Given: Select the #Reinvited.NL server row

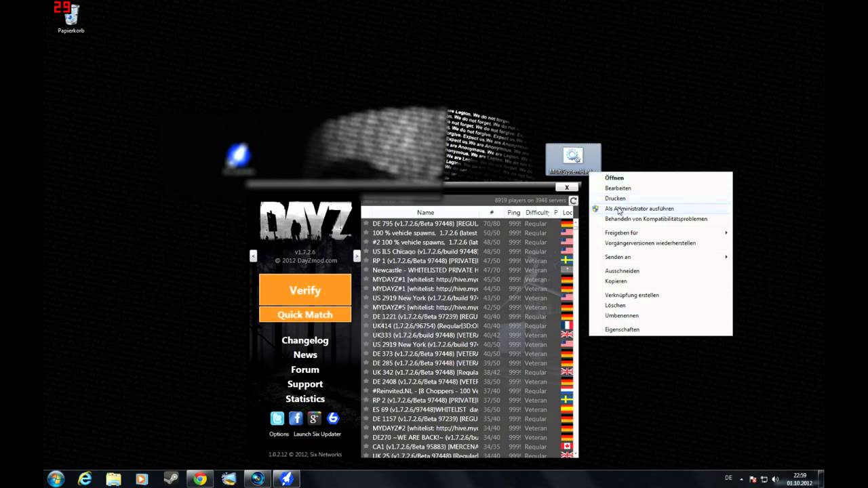Looking at the screenshot, I should [468, 391].
